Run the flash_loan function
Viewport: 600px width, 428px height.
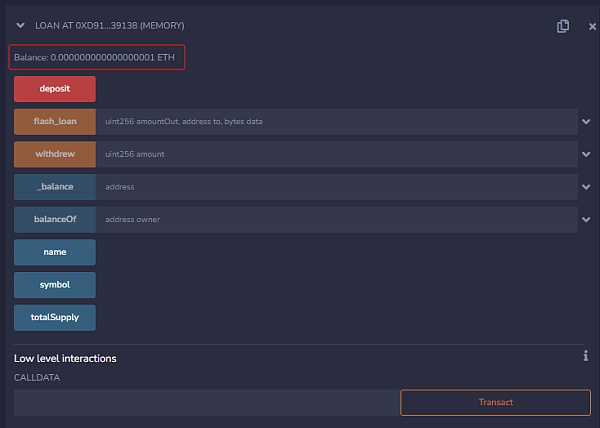click(55, 122)
